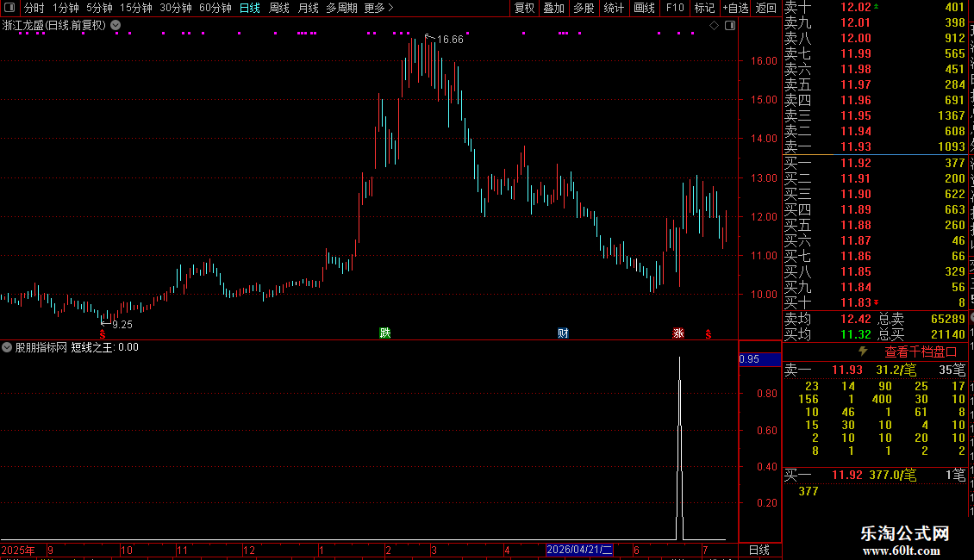Click the red S marker near 9.25 low
Screen dimensions: 974x560
click(x=103, y=334)
